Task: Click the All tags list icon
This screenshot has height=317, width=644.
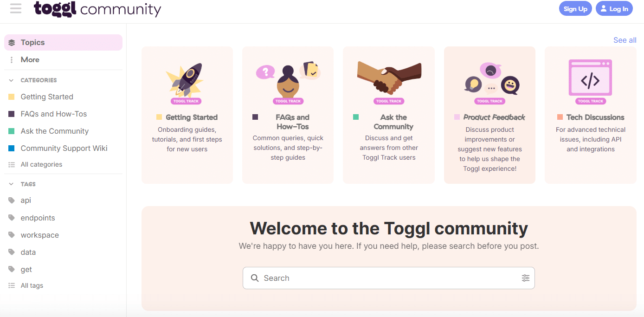Action: click(12, 285)
